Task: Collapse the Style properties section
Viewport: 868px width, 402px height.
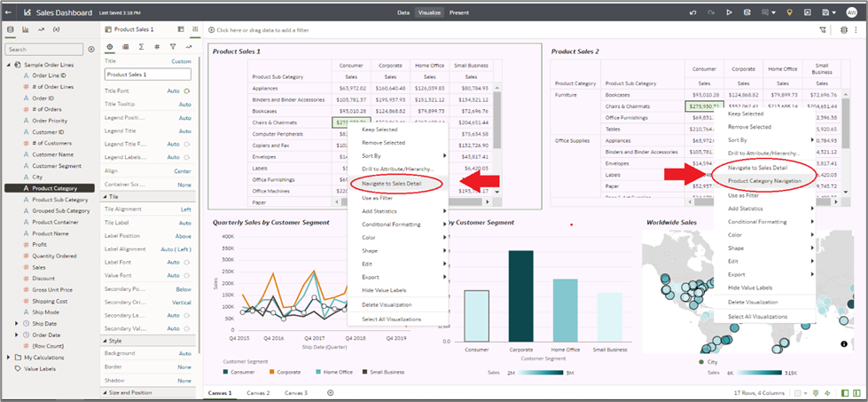Action: click(x=106, y=341)
